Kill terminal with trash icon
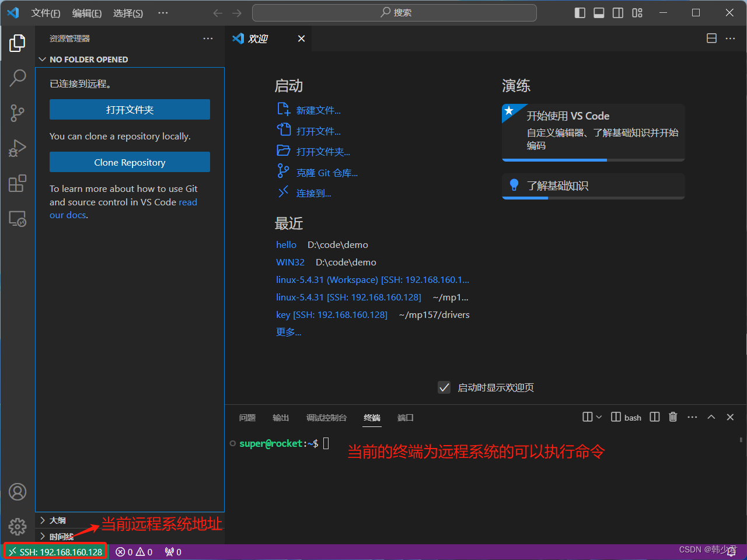 click(x=673, y=417)
